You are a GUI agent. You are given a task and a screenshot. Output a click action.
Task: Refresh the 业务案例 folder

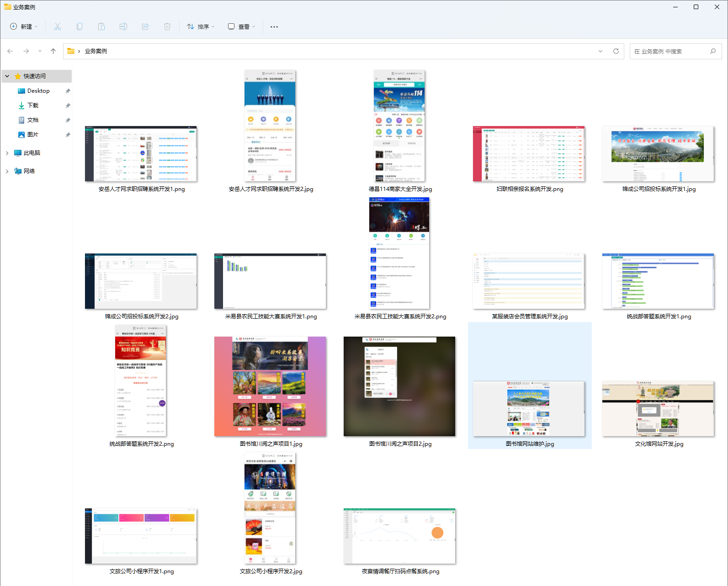[616, 51]
